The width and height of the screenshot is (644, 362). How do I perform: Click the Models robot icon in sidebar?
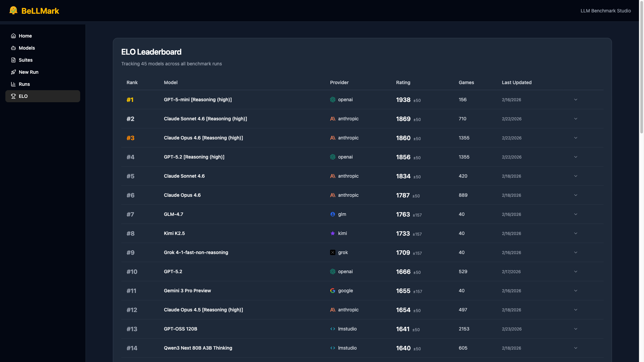click(13, 48)
